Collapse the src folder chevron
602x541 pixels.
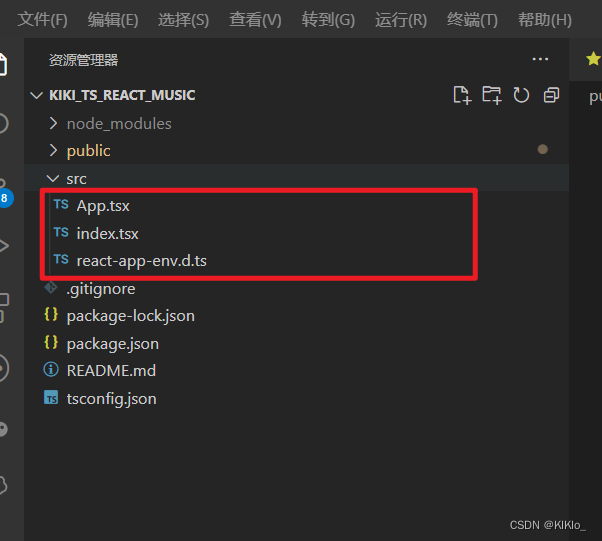[53, 179]
